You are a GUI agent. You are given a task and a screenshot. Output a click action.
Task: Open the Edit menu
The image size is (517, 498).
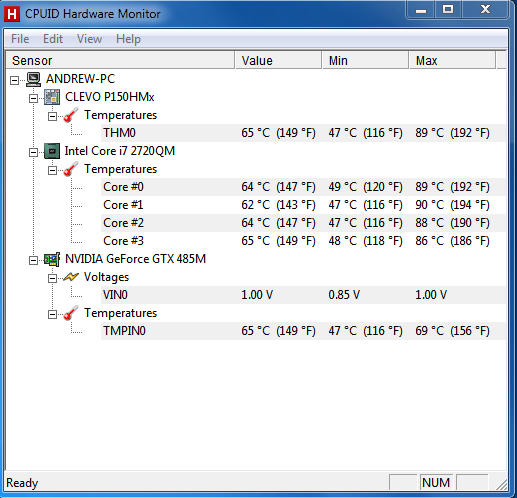coord(53,39)
